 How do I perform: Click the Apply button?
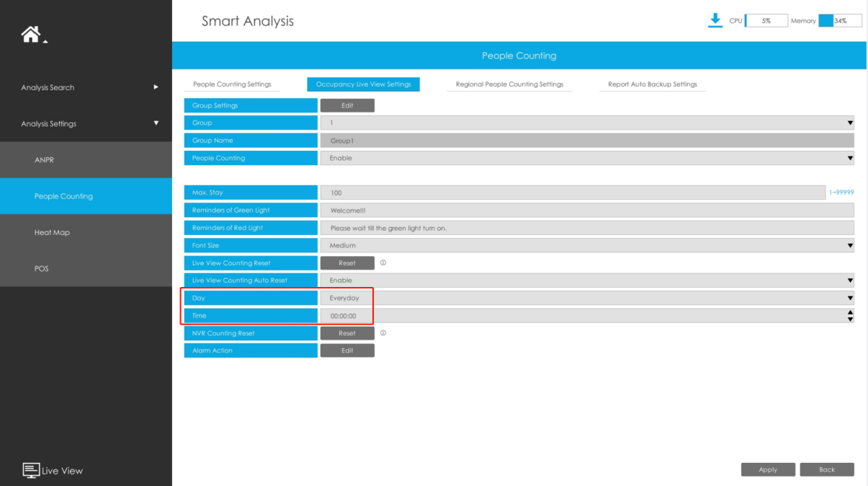coord(768,469)
